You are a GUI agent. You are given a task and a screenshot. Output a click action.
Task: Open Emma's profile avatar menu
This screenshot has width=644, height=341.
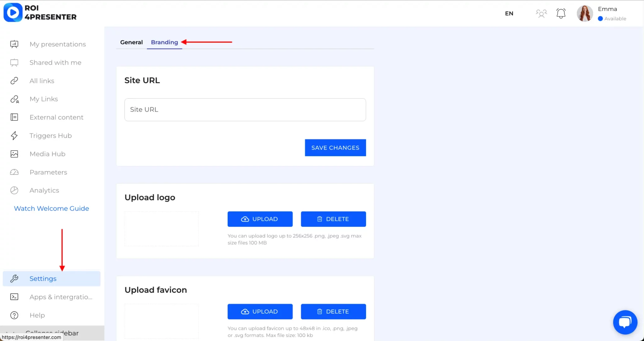pos(585,14)
